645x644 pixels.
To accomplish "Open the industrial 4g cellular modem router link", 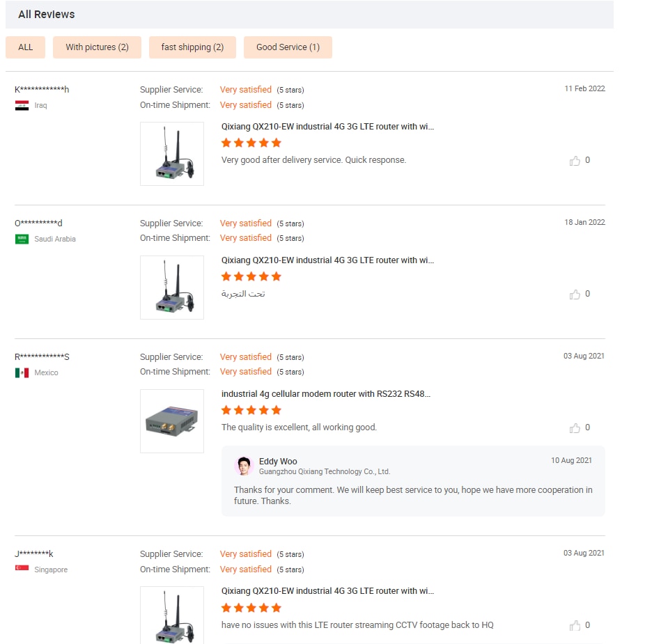I will pos(326,394).
